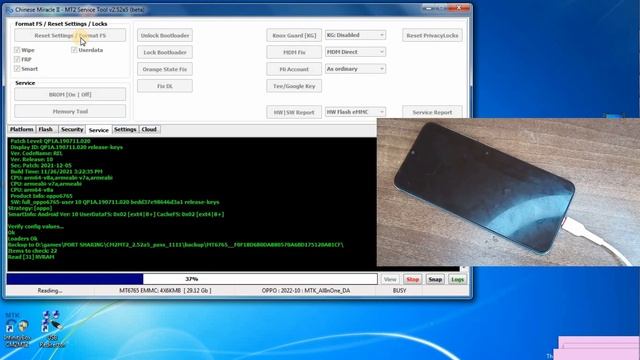The image size is (640, 360).
Task: Click the progress bar showing 37%
Action: tap(192, 279)
